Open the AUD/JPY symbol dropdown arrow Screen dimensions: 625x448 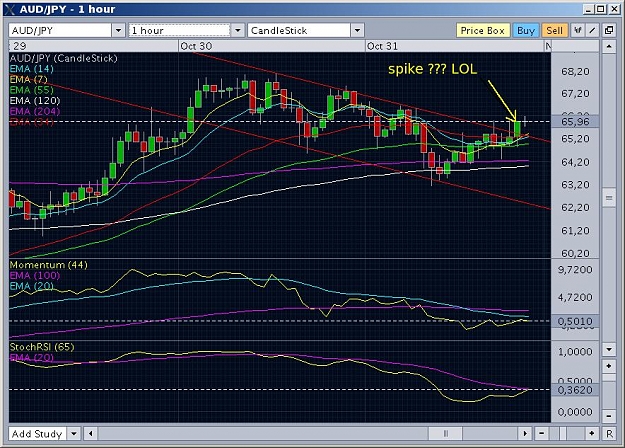(118, 30)
